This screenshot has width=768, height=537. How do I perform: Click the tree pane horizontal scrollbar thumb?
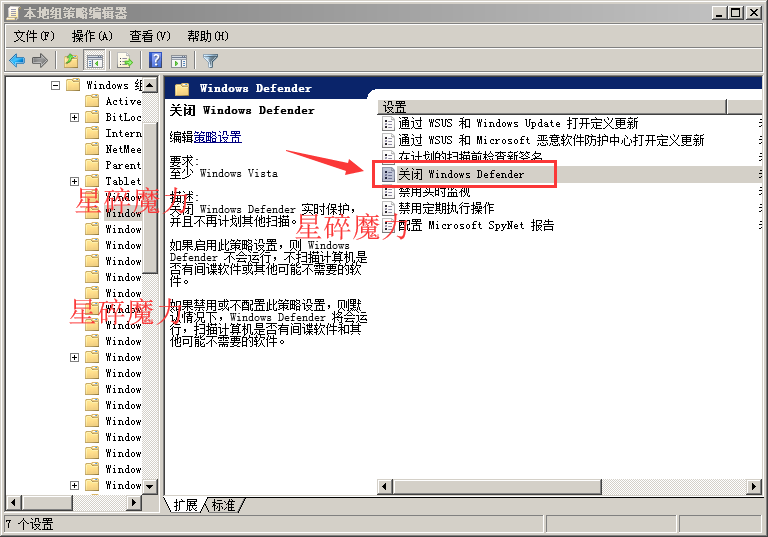[x=46, y=502]
